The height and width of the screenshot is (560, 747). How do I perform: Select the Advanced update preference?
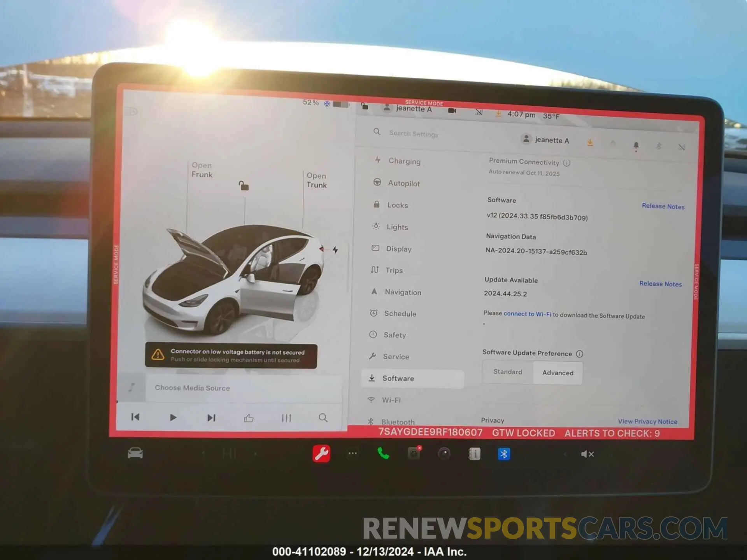558,373
